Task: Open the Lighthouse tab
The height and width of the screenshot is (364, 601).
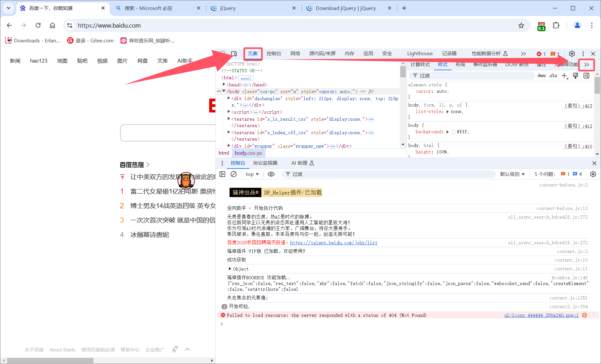Action: point(420,54)
